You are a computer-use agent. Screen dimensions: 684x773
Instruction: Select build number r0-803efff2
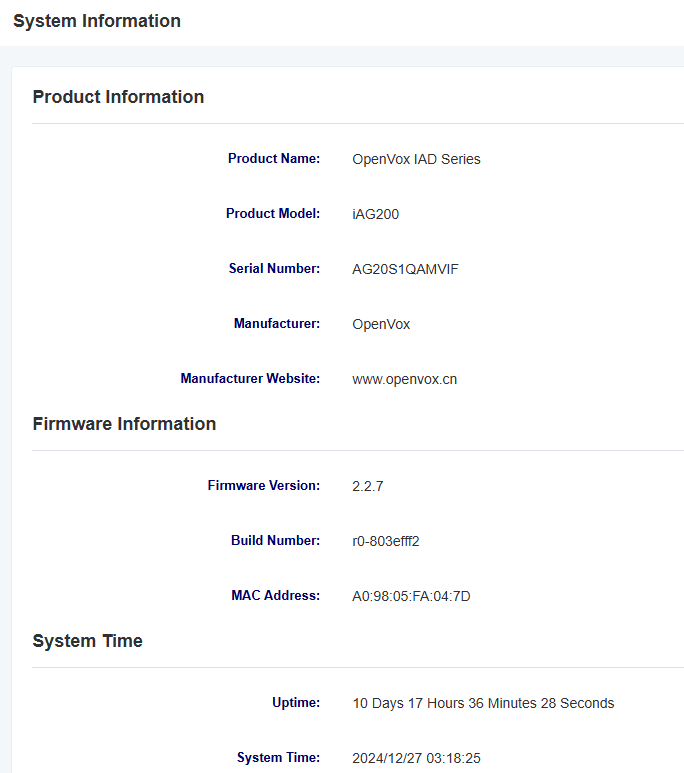pos(386,541)
